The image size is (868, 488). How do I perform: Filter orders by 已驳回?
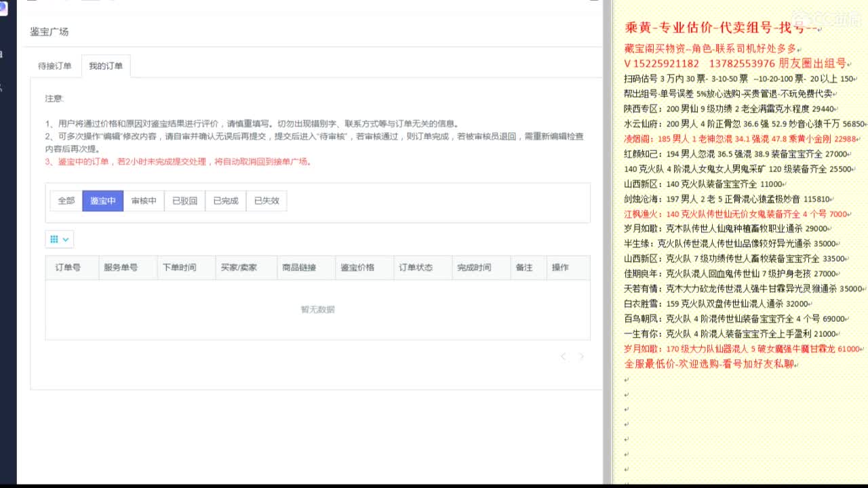tap(184, 201)
